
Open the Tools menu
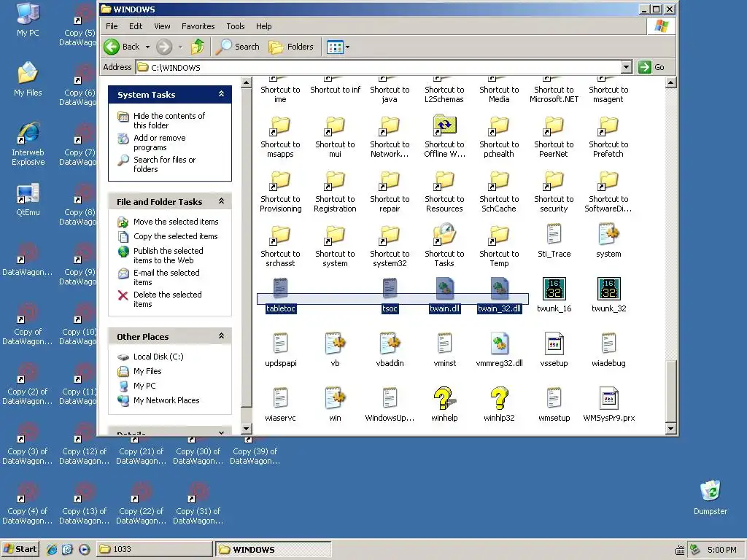click(236, 26)
